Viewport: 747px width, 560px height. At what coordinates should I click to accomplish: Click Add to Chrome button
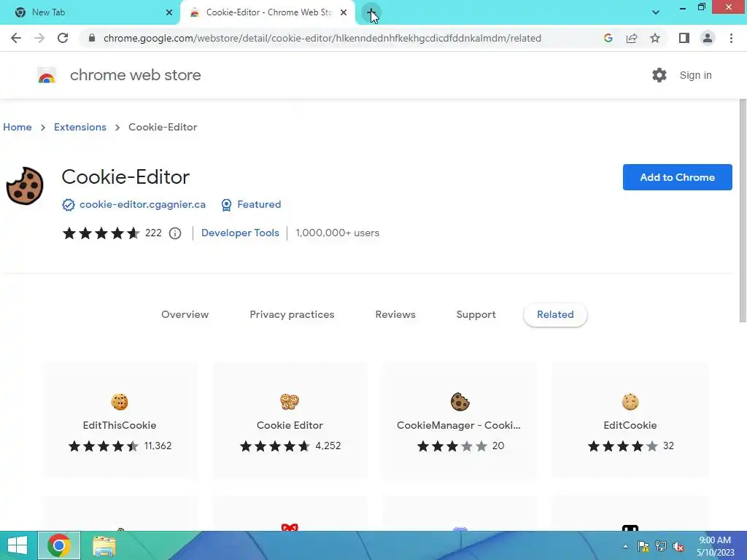point(678,177)
